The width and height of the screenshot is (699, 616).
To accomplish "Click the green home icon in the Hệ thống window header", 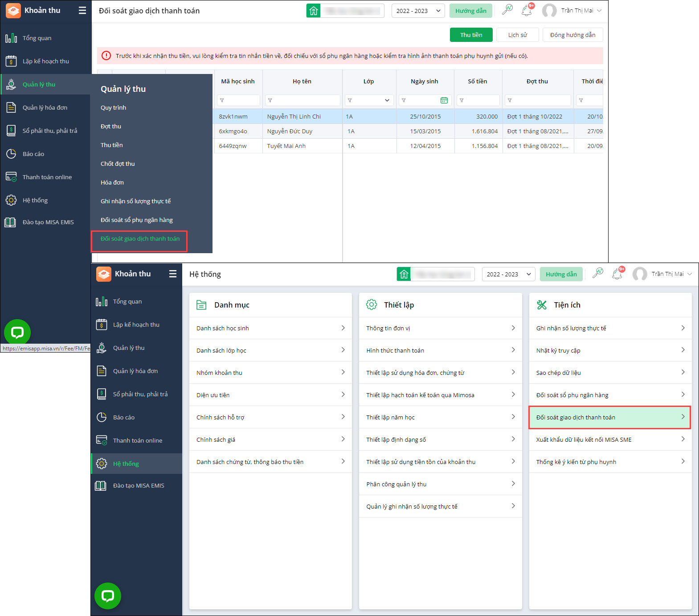I will (x=404, y=274).
